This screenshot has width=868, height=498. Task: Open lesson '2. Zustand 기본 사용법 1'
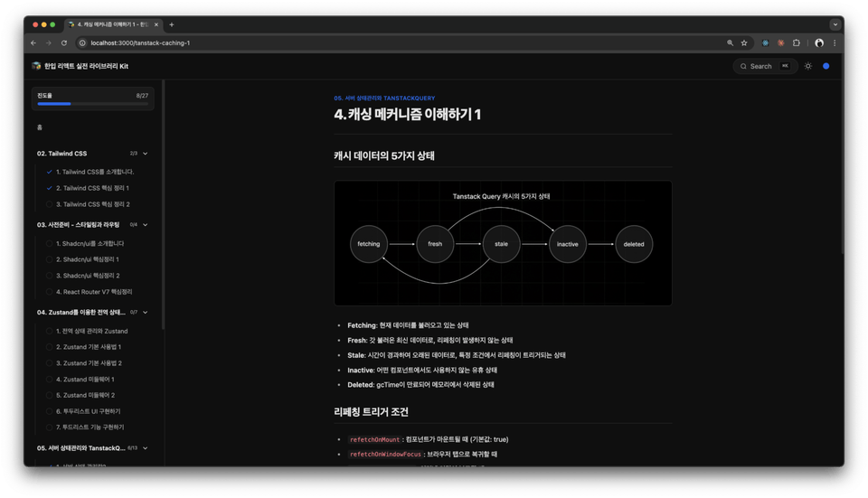[89, 347]
